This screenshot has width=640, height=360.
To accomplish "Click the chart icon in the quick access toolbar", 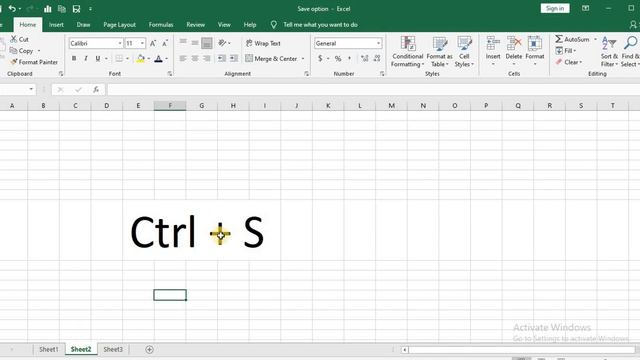I will point(48,9).
